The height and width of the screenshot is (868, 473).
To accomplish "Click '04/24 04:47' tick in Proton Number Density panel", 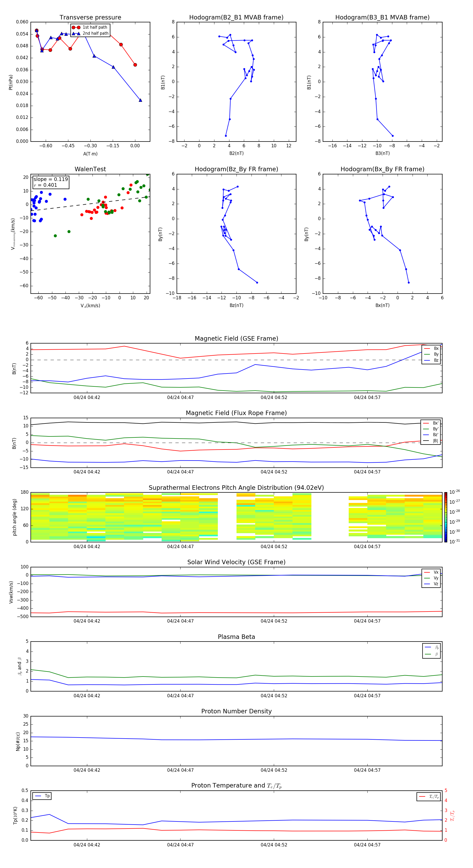I will (x=181, y=770).
